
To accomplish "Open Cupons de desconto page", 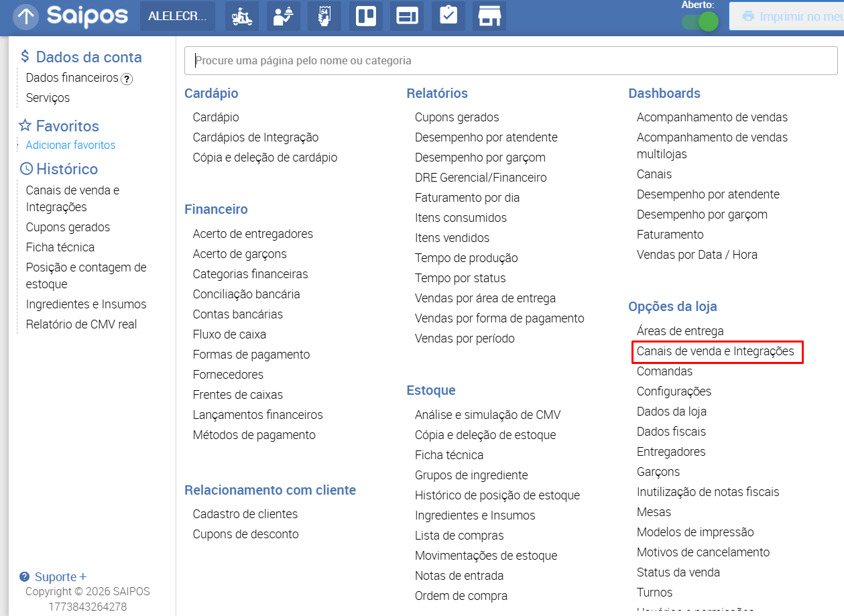I will tap(245, 534).
